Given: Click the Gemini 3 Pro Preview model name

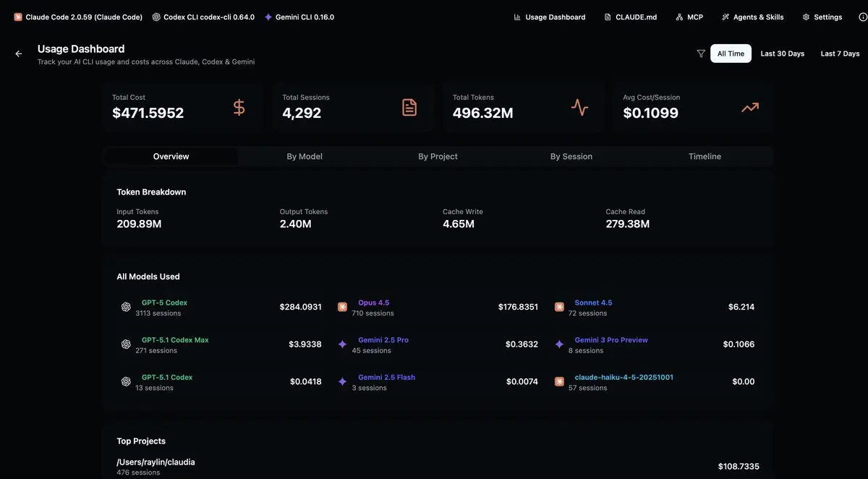Looking at the screenshot, I should click(611, 340).
